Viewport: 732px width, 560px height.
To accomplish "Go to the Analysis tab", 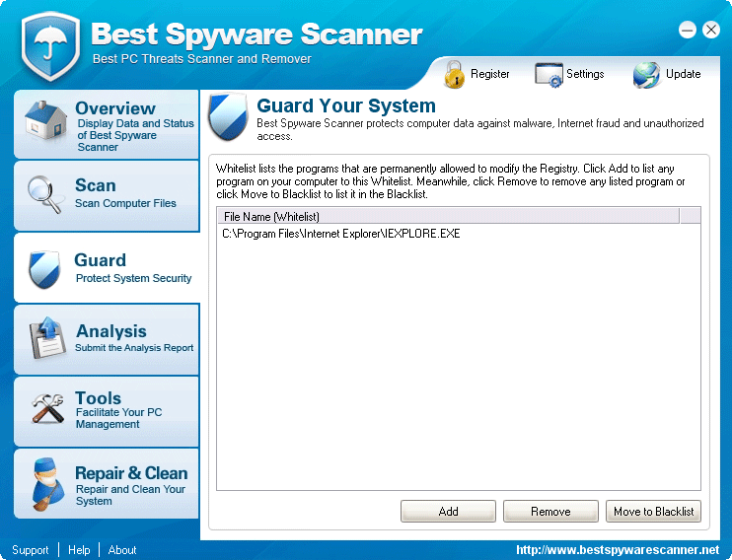I will point(107,339).
